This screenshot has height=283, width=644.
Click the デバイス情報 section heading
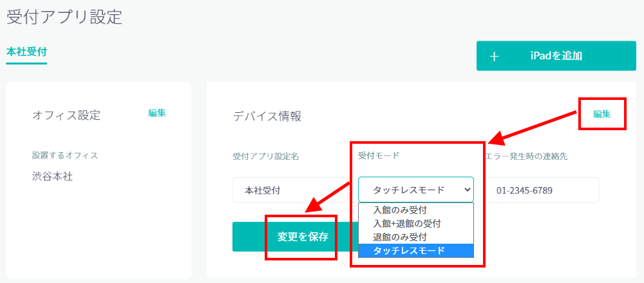tap(267, 116)
